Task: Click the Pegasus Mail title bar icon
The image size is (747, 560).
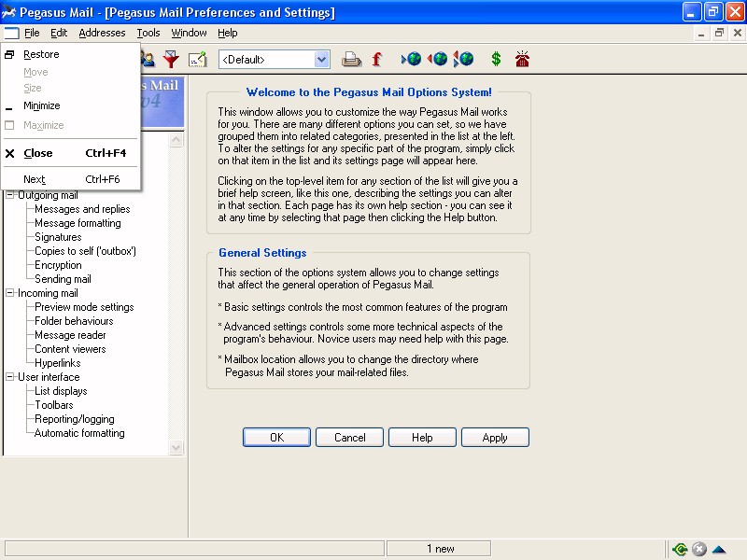Action: tap(8, 12)
